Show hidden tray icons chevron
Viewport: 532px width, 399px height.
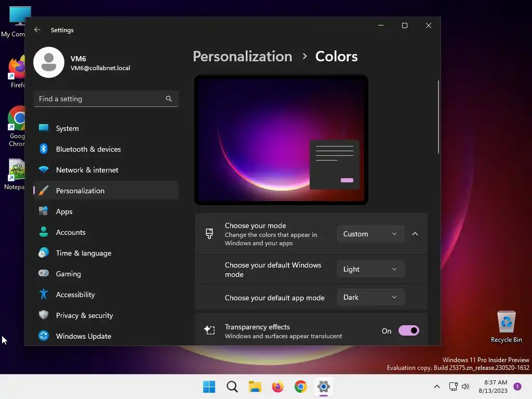tap(437, 387)
